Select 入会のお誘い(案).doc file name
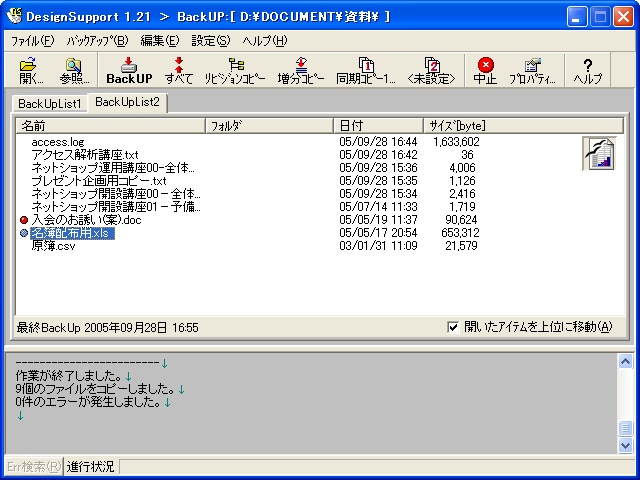Screen dimensions: 640x480 click(x=86, y=220)
